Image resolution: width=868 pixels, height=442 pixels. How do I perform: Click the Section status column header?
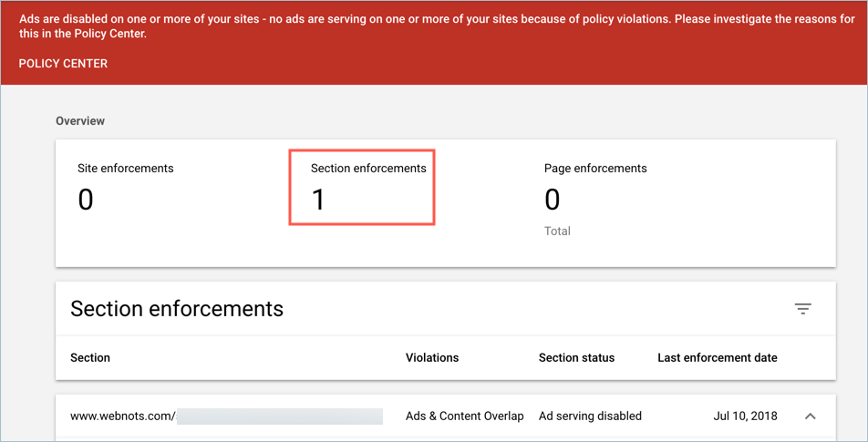pos(576,358)
